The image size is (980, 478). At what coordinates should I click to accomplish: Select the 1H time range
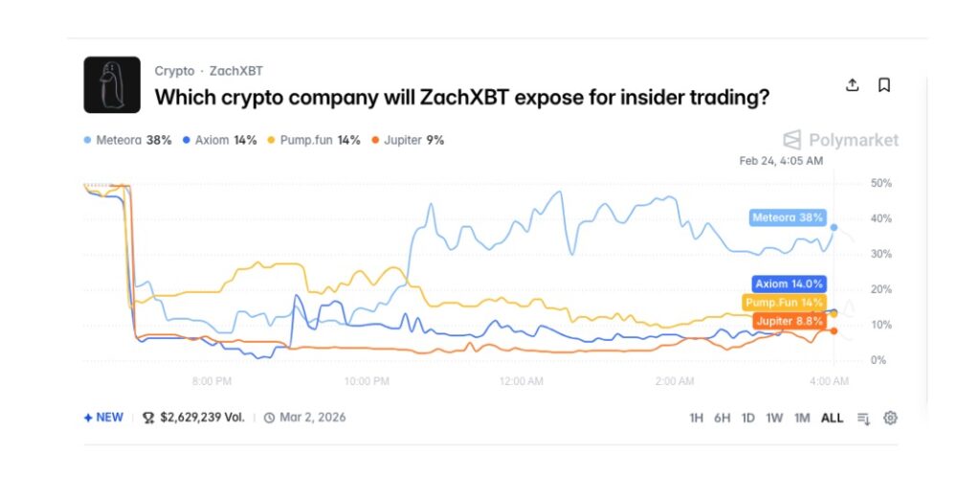click(x=698, y=418)
